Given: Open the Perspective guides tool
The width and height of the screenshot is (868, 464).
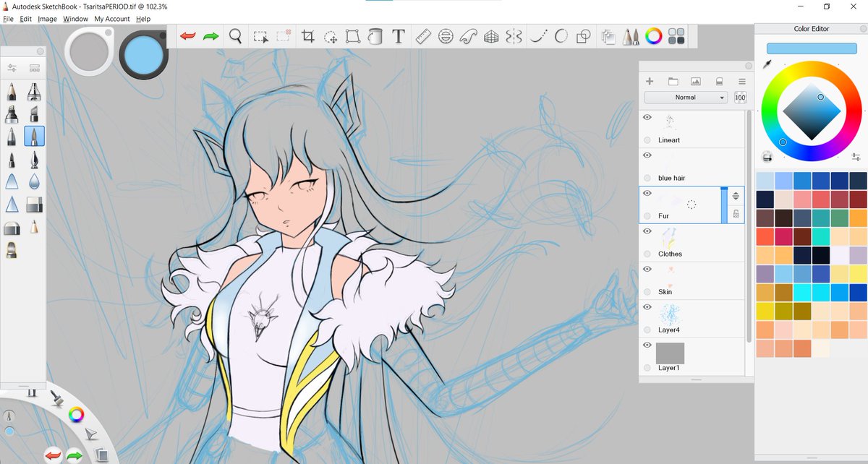Looking at the screenshot, I should click(x=491, y=36).
